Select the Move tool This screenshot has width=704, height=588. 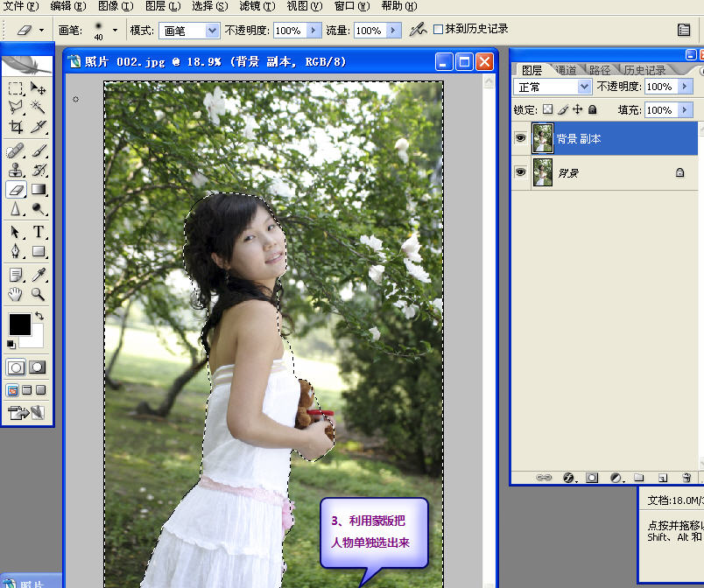coord(39,87)
